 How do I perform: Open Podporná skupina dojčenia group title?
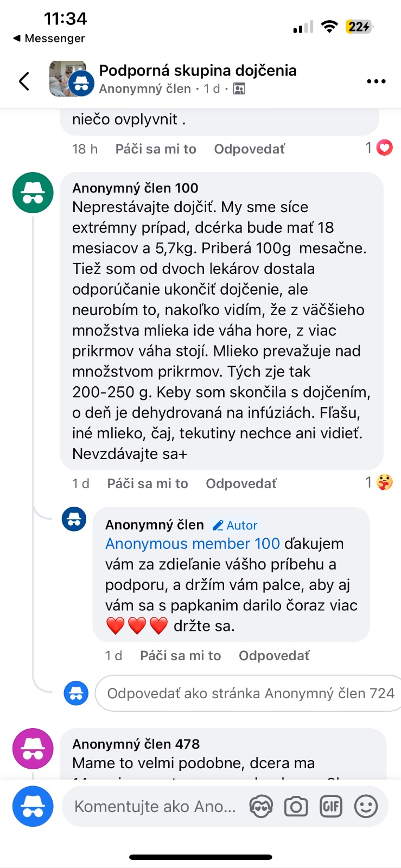pos(198,71)
